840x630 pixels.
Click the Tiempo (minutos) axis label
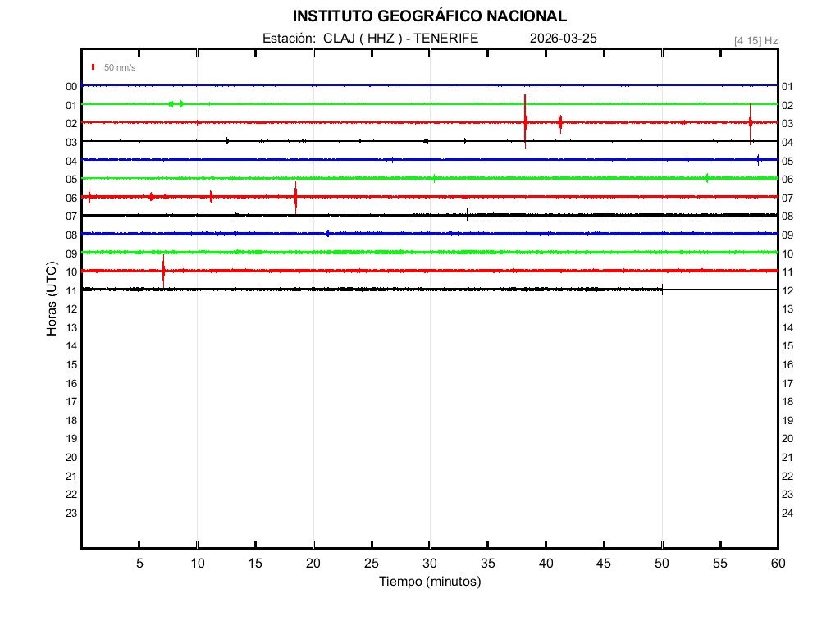(x=429, y=582)
